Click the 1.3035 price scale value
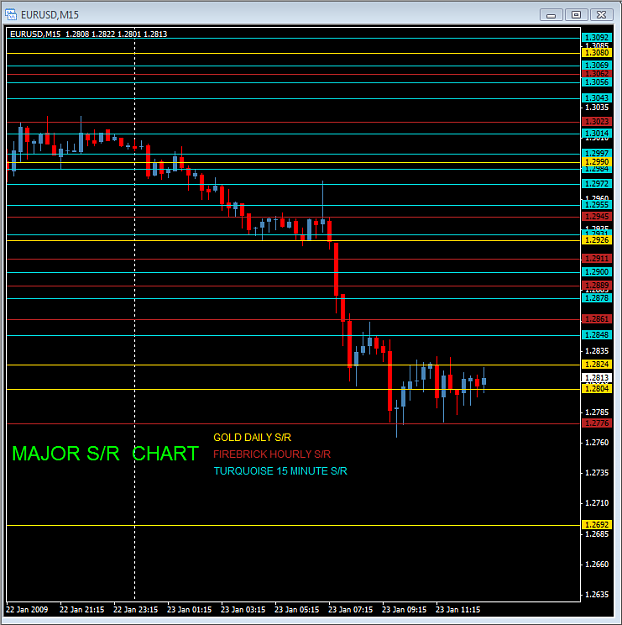 (x=597, y=107)
